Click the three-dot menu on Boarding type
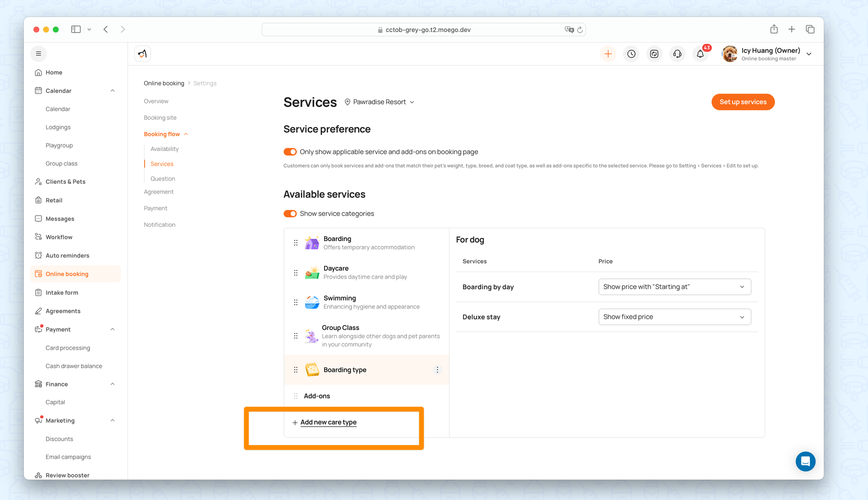Screen dimensions: 868x500 (437, 370)
